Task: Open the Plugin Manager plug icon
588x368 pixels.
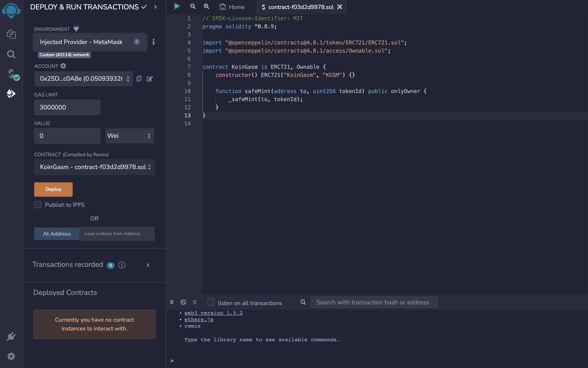Action: pyautogui.click(x=11, y=336)
